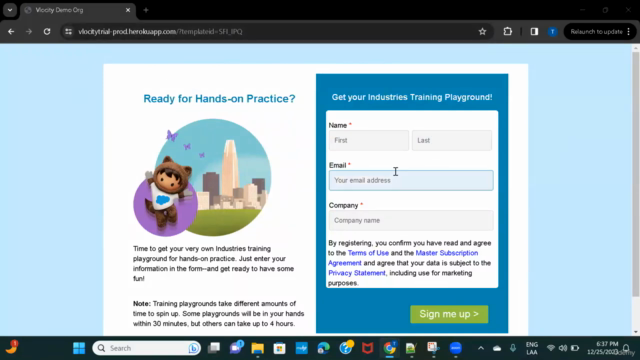Open the clock and date panel
The width and height of the screenshot is (640, 360).
[x=603, y=348]
